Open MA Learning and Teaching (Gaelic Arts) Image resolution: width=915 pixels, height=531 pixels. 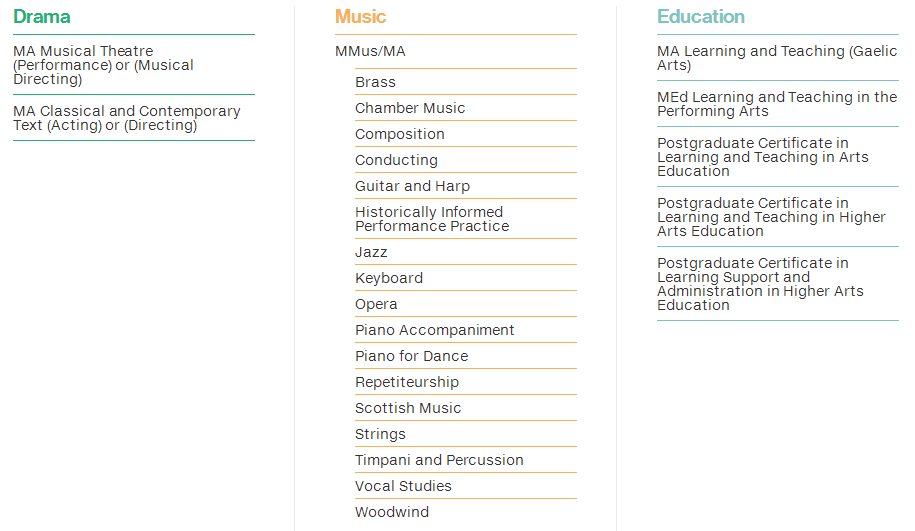(x=777, y=58)
